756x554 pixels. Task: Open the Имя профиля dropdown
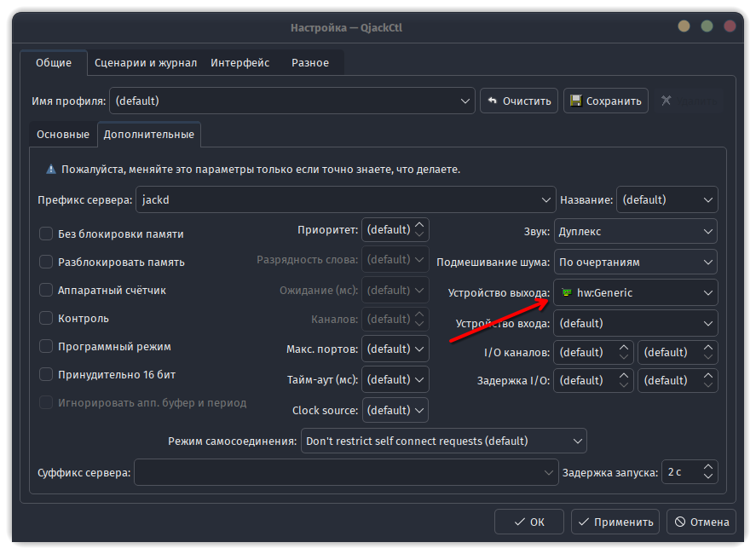click(292, 101)
